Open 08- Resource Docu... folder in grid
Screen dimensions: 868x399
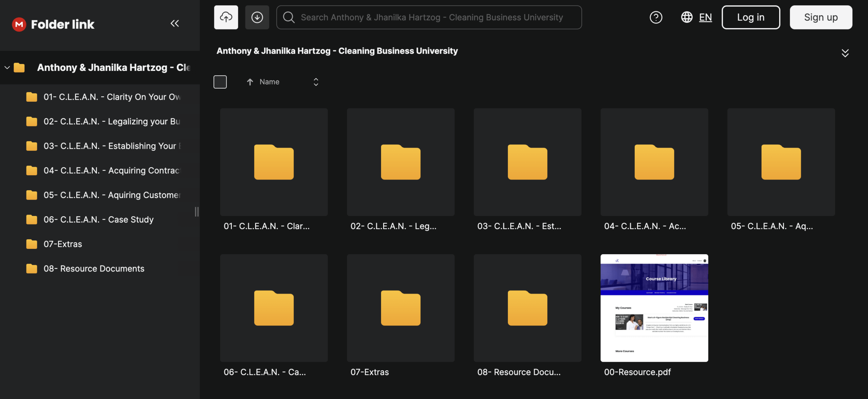click(x=527, y=308)
